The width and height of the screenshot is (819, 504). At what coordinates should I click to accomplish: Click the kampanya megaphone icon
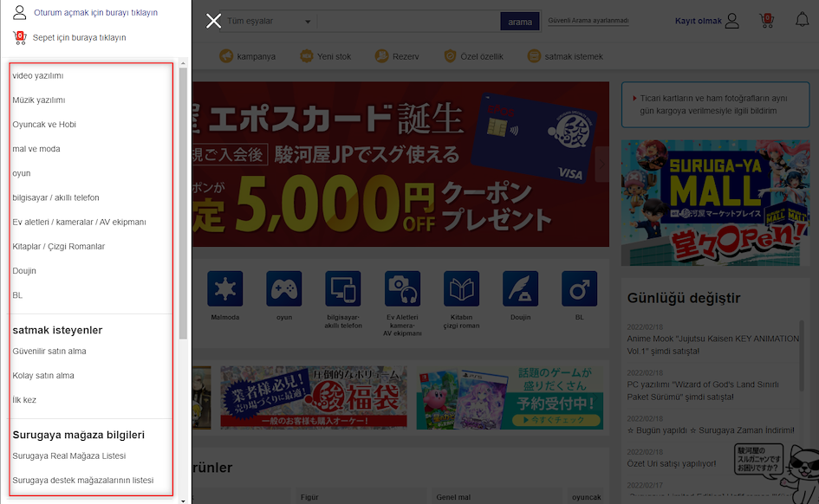226,55
